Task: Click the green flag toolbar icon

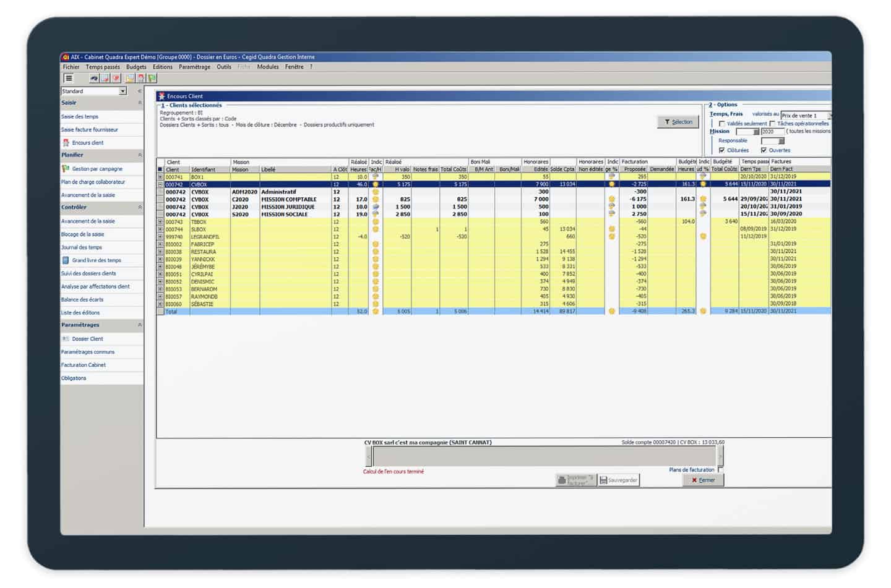Action: coord(152,78)
